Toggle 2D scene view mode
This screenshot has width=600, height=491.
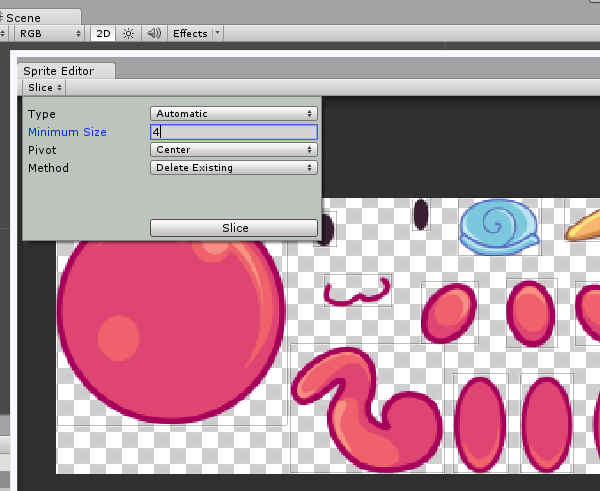click(103, 33)
